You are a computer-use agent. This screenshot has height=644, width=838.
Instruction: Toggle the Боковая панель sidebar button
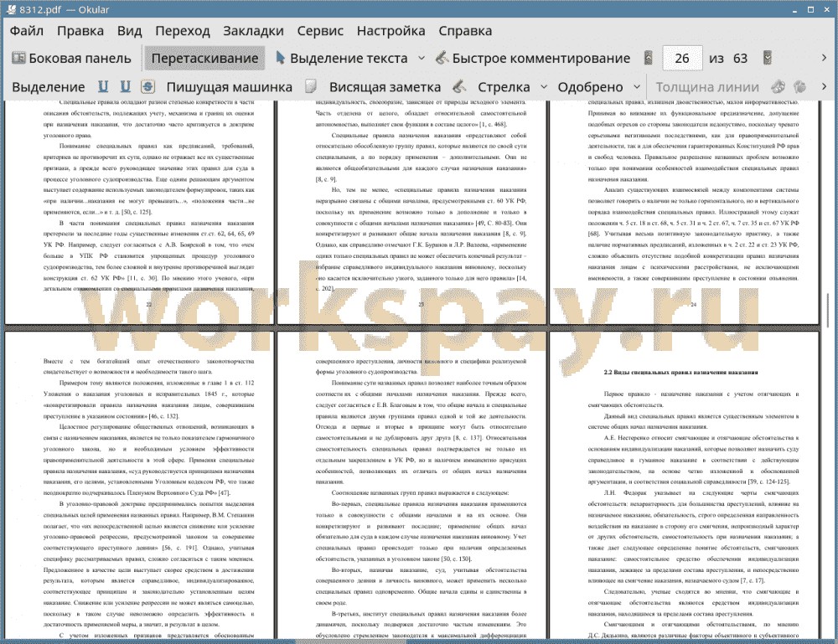pos(71,59)
